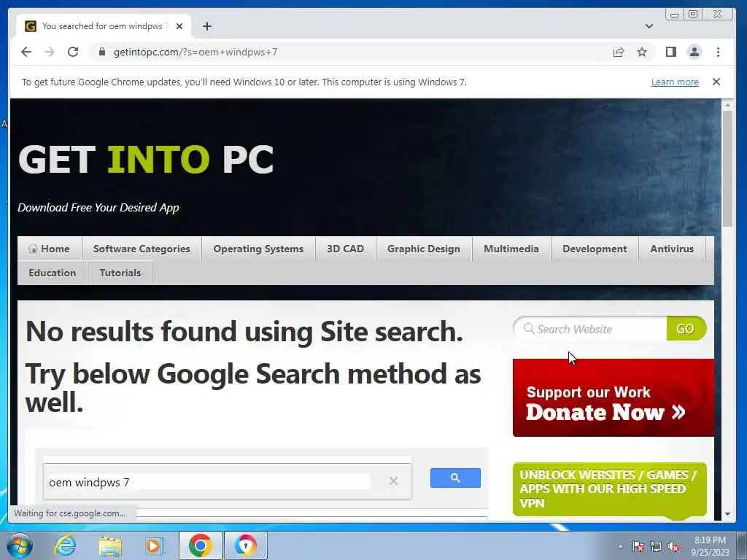Open the Antivirus category
747x560 pixels.
pyautogui.click(x=672, y=249)
